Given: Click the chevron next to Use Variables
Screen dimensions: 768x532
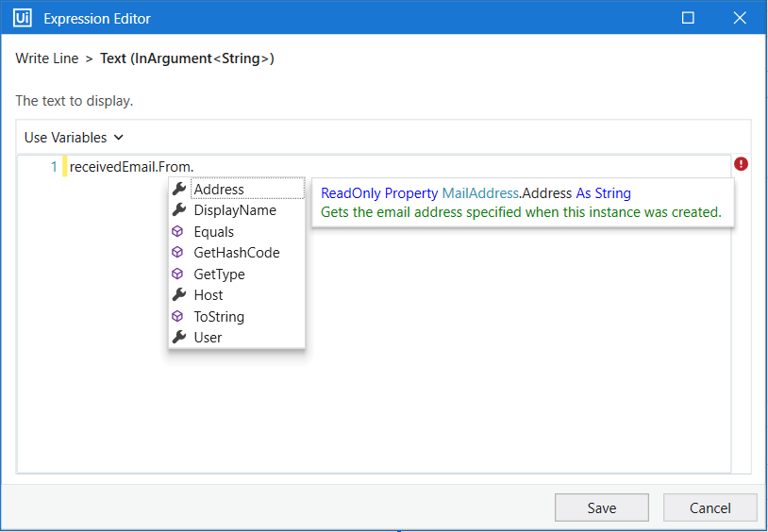Looking at the screenshot, I should coord(119,138).
